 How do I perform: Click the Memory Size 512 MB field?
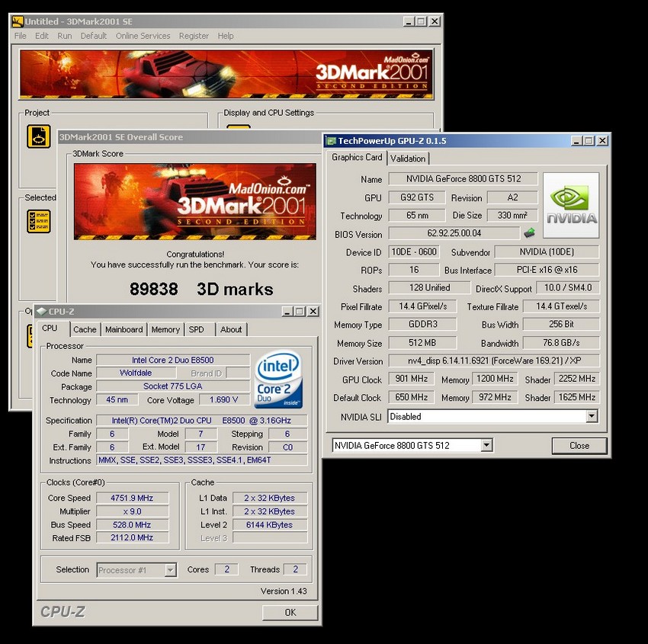(x=422, y=342)
